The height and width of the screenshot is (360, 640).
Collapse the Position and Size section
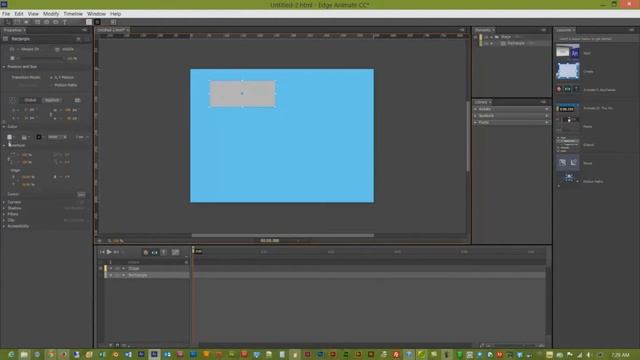pyautogui.click(x=4, y=67)
